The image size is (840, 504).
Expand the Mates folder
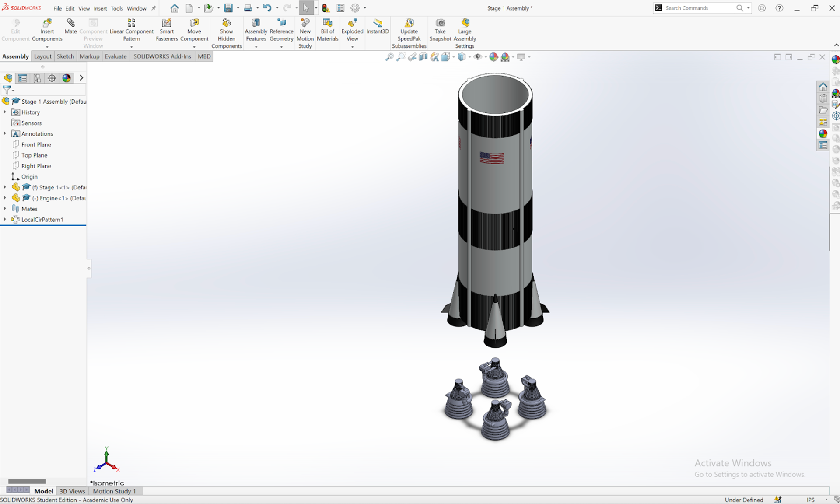click(5, 208)
